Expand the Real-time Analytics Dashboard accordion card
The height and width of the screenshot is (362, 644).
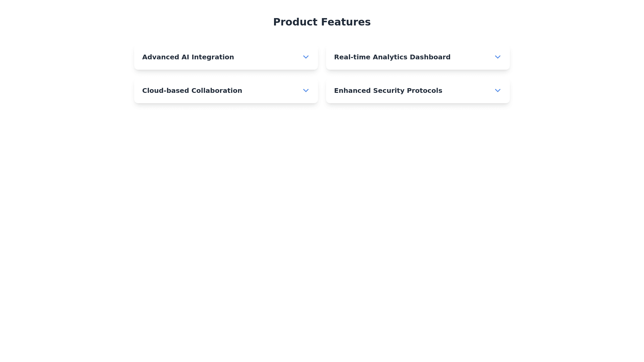point(418,57)
